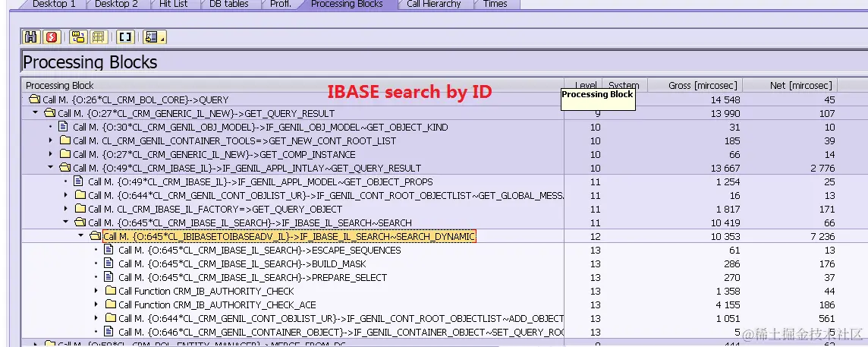
Task: Click folder icon of CL_CRM_BOL_CORE QUERY row
Action: [35, 99]
